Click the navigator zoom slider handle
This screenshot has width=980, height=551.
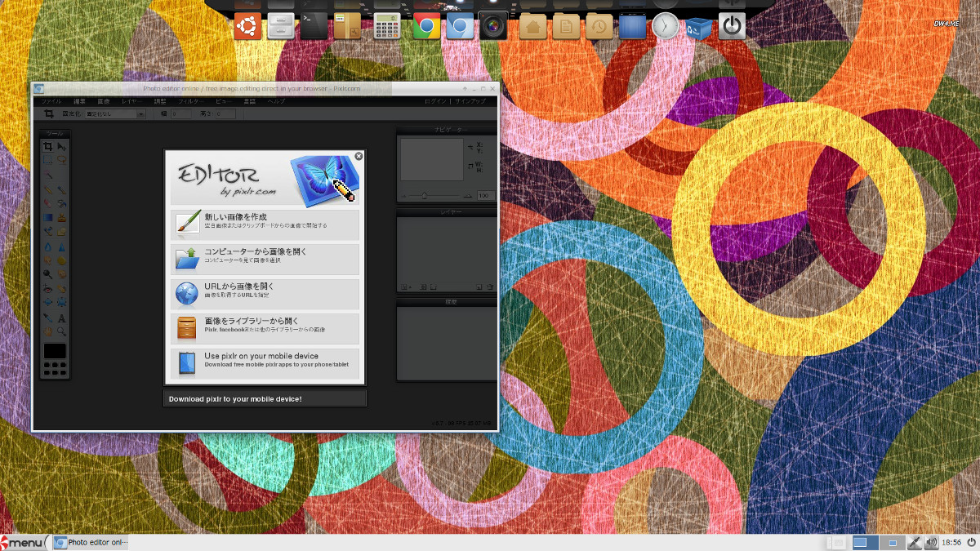[423, 196]
